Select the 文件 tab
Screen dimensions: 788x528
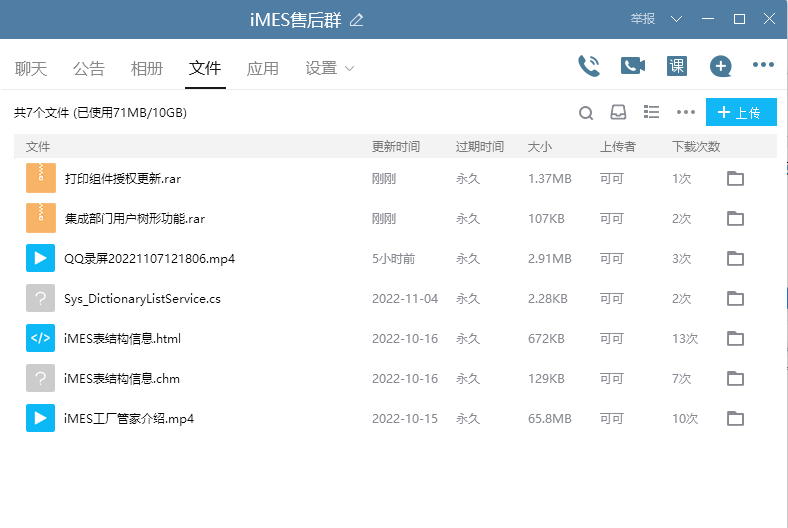(205, 68)
